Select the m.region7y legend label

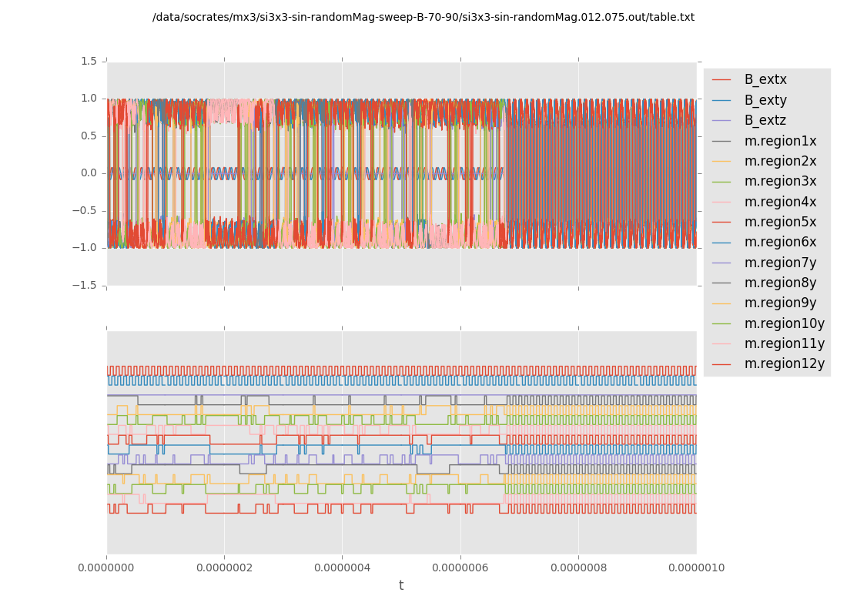coord(779,263)
